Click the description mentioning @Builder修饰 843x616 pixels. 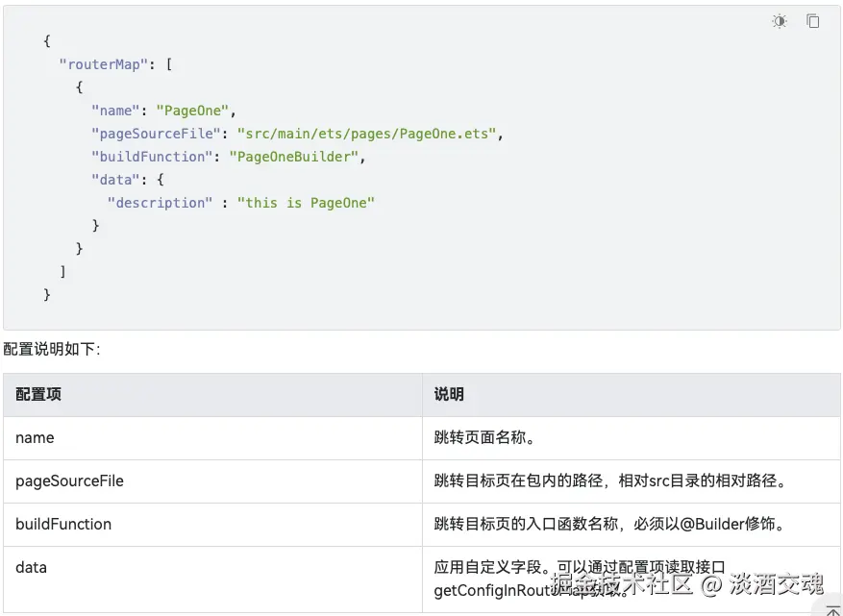tap(609, 524)
